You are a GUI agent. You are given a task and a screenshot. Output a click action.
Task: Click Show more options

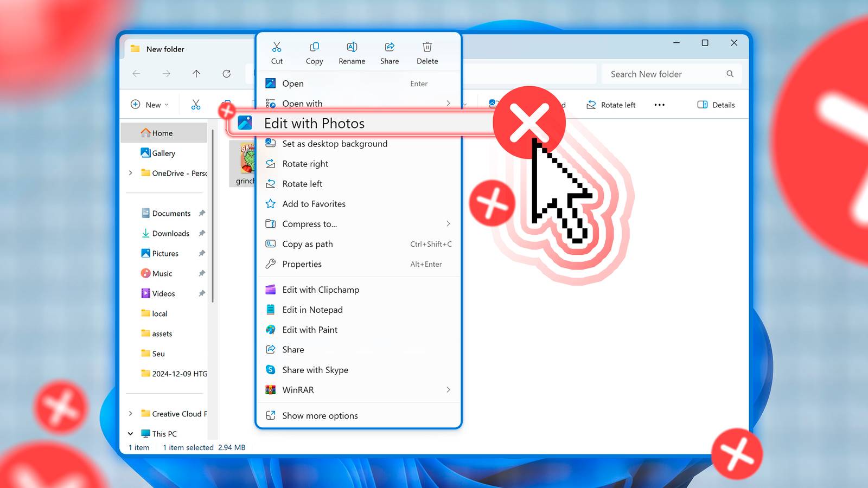tap(320, 415)
